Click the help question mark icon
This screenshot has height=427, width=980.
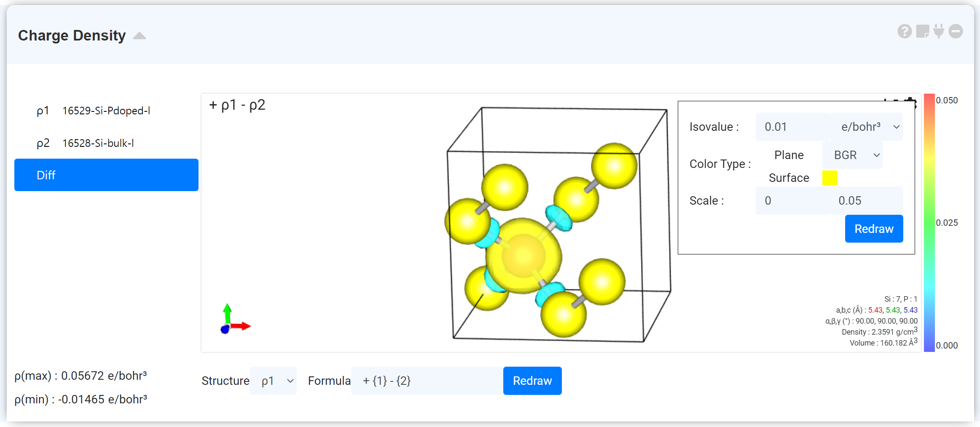point(905,31)
